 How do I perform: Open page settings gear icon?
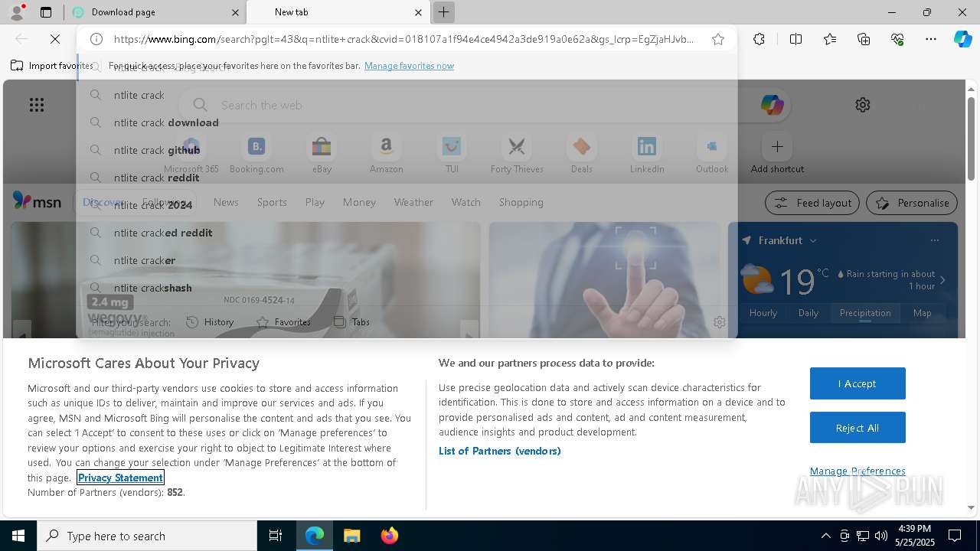click(863, 105)
